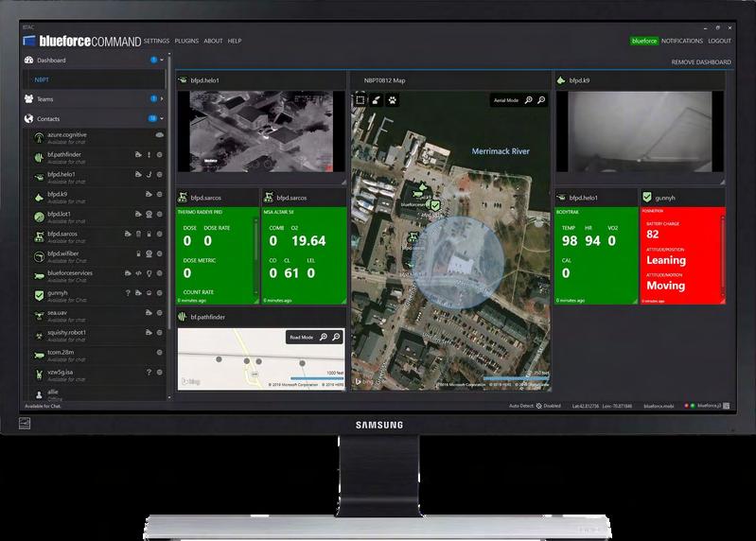Click the battery charge 82 value
Screen dimensions: 756x541
(652, 235)
